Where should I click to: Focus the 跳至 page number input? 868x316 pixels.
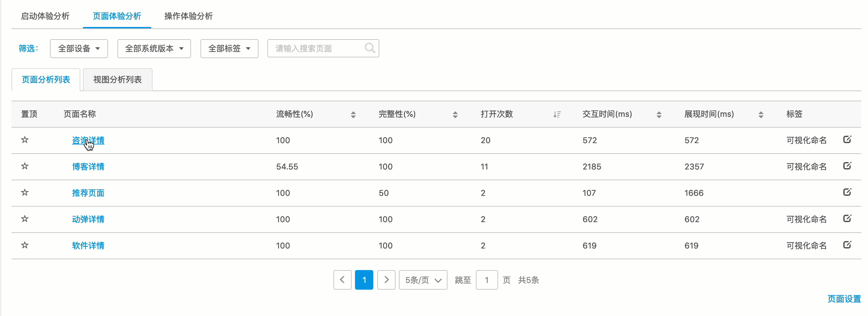click(x=487, y=280)
